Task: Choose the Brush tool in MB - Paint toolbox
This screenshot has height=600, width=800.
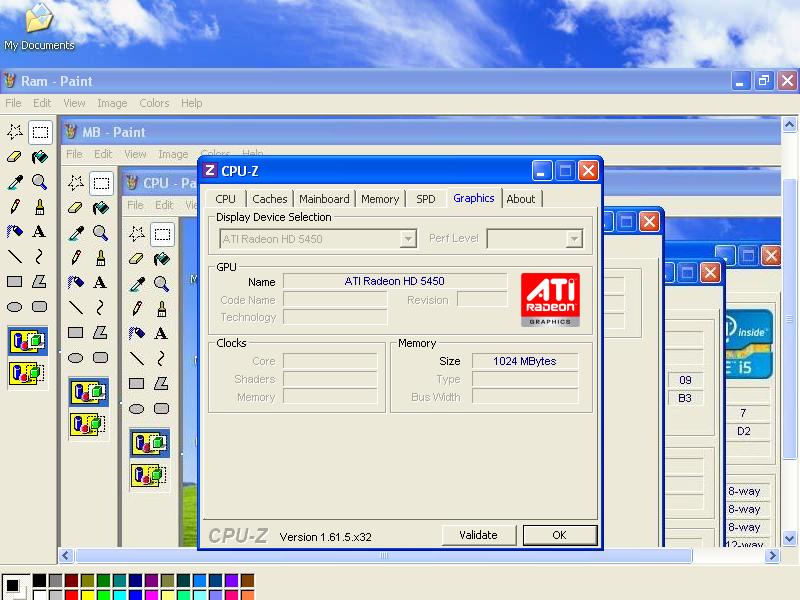Action: [100, 258]
